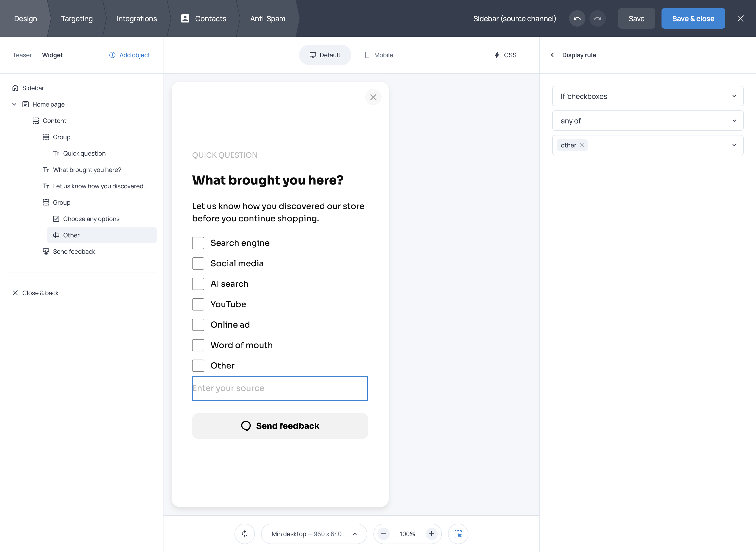Collapse the Home page tree node
The image size is (756, 552).
click(x=14, y=104)
